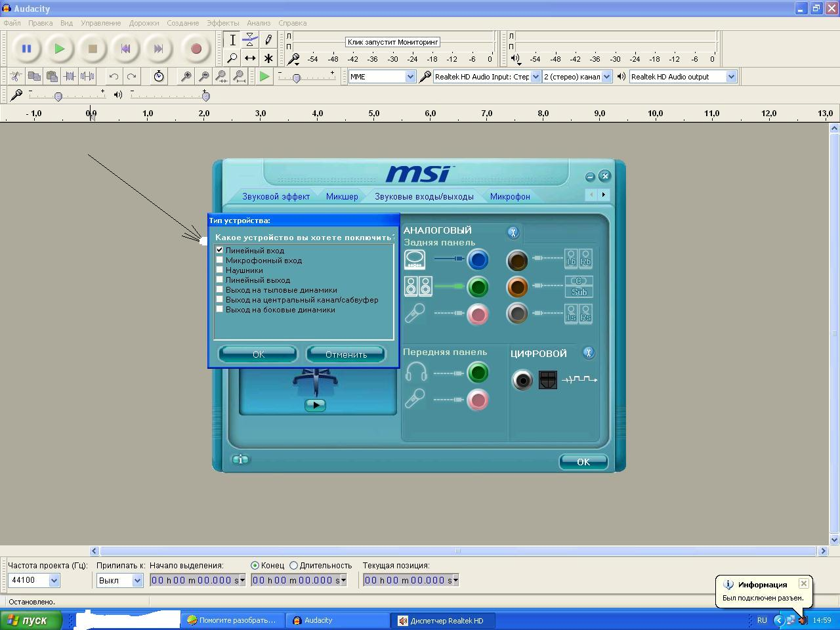This screenshot has height=630, width=840.
Task: Open the Файл menu
Action: tap(12, 23)
